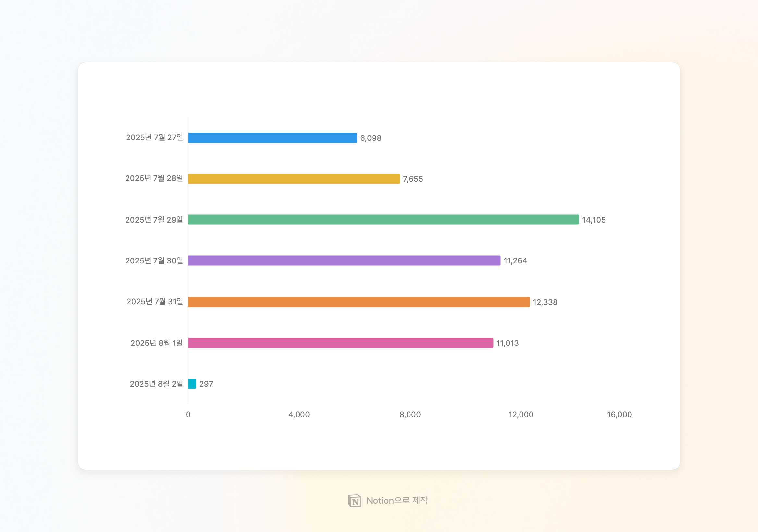
Task: Click the yellow bar for 7월 28일
Action: point(294,179)
